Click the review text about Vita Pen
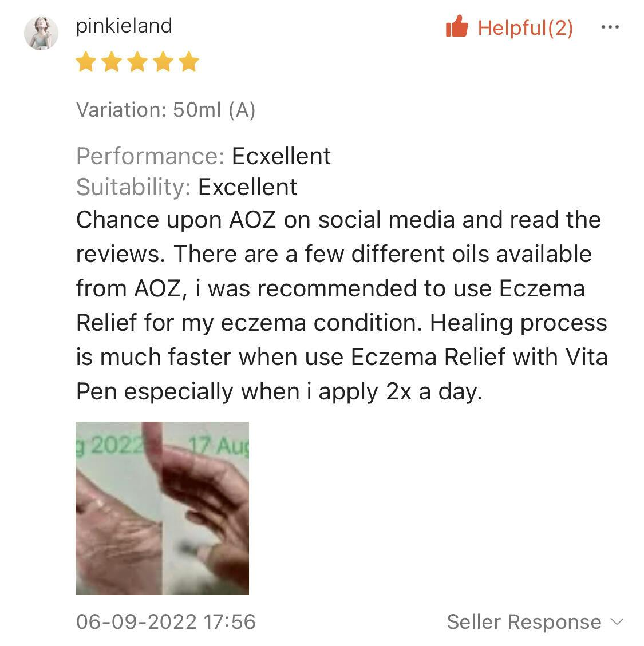The width and height of the screenshot is (644, 646). tap(342, 374)
